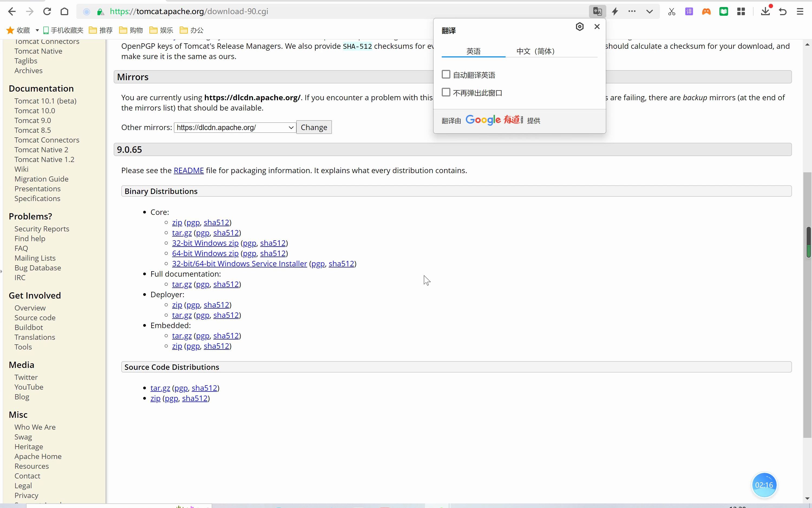Image resolution: width=812 pixels, height=508 pixels.
Task: Open the downloads manager icon
Action: point(765,11)
